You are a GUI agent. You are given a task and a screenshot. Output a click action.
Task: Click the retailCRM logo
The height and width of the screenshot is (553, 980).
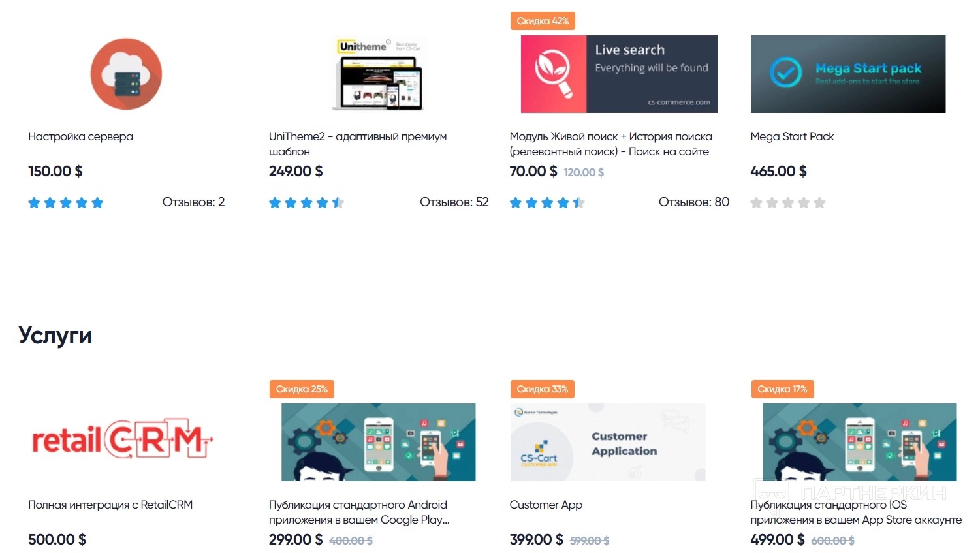click(x=122, y=441)
